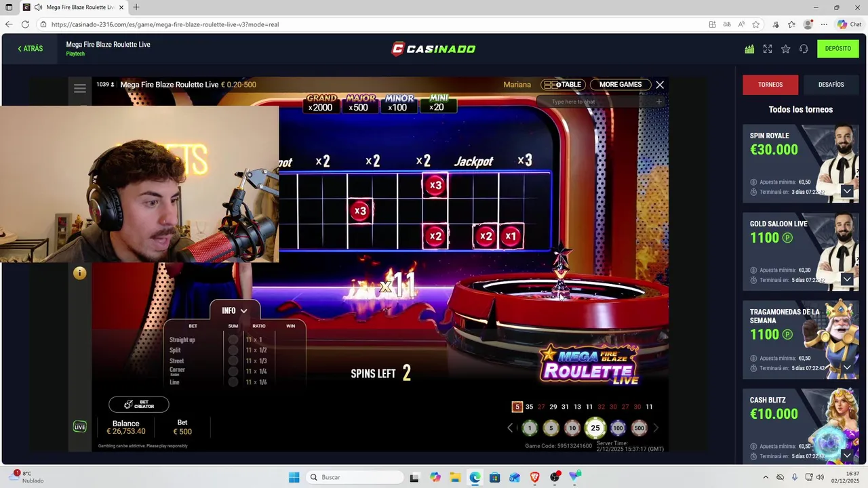Open Edge profile avatar
Screen dimensions: 868x488
click(x=808, y=24)
